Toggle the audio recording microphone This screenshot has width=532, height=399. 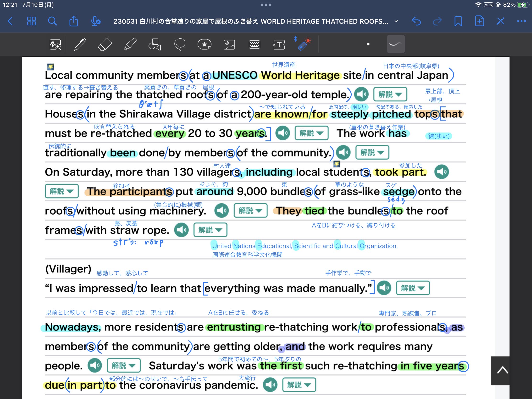point(96,21)
